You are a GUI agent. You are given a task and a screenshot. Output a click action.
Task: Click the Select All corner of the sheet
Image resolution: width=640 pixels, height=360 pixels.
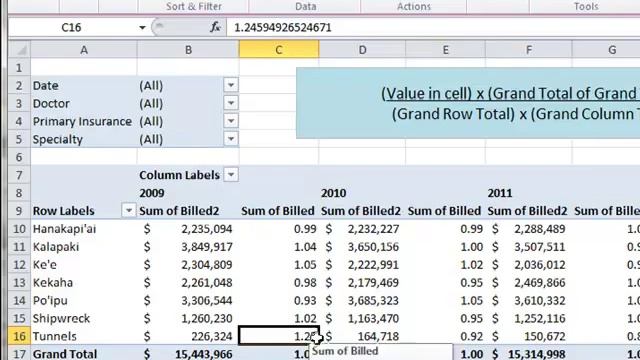19,50
